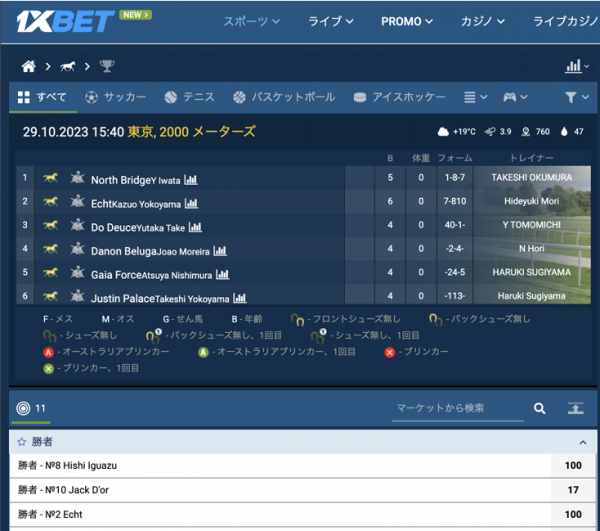Open the esports gamepad dropdown
Image resolution: width=600 pixels, height=531 pixels.
point(515,97)
